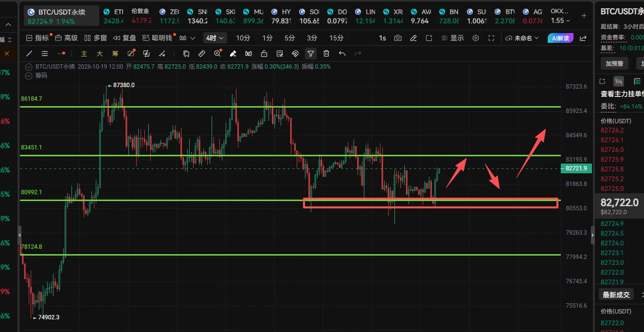644x332 pixels.
Task: Select the trend line drawing tool
Action: (29, 54)
